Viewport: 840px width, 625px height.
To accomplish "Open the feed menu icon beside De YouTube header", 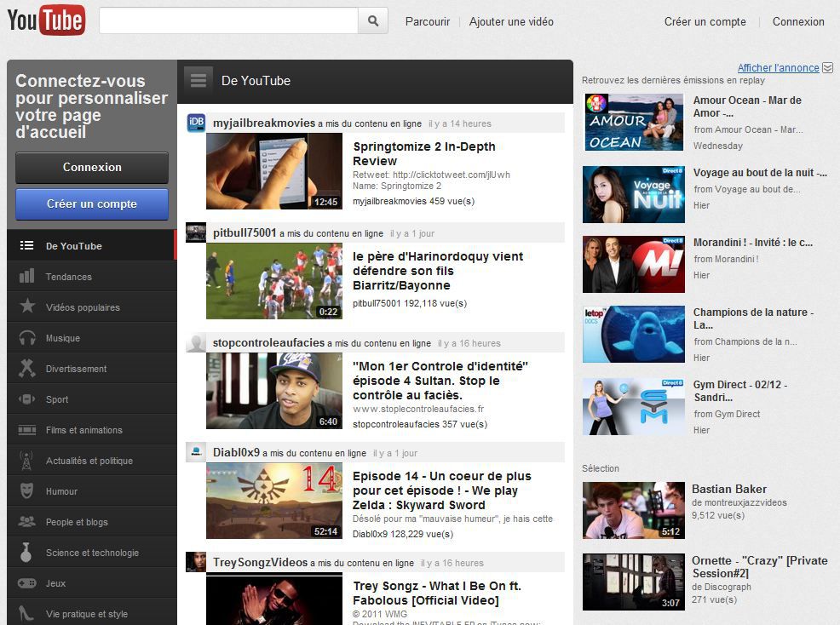I will click(198, 80).
